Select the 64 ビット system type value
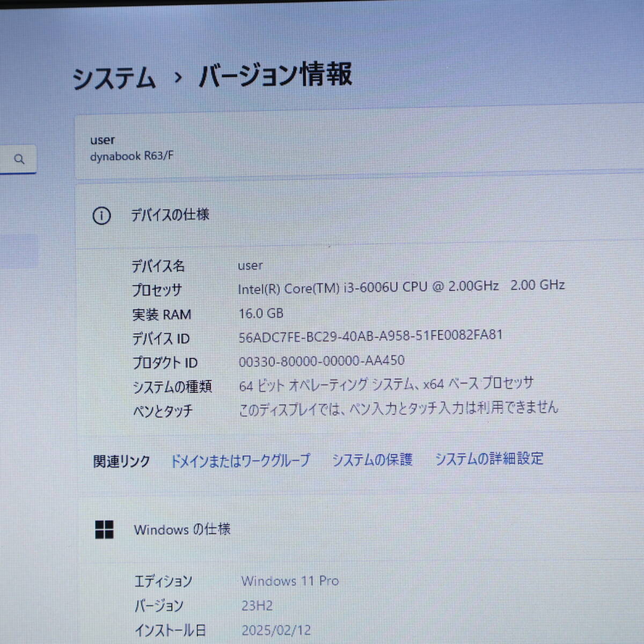 386,384
